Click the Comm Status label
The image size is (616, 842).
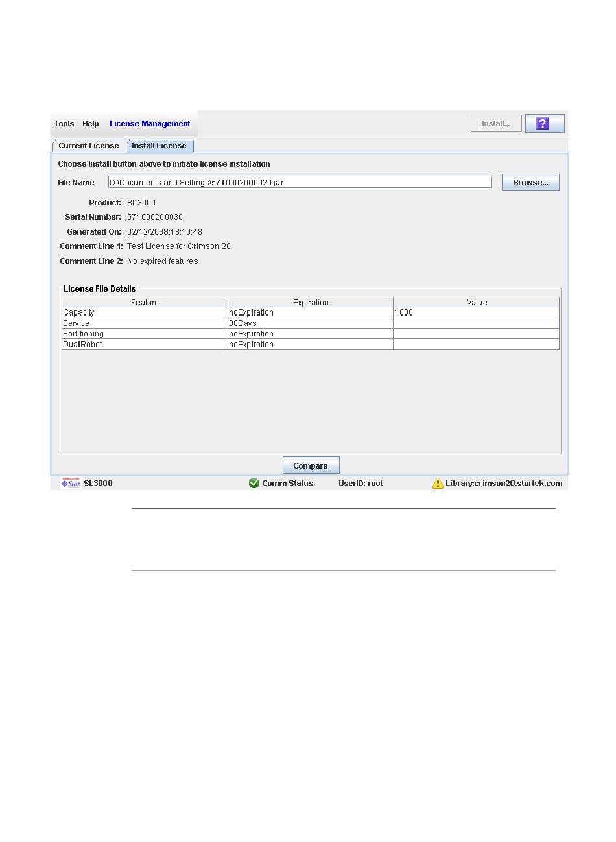tap(288, 484)
